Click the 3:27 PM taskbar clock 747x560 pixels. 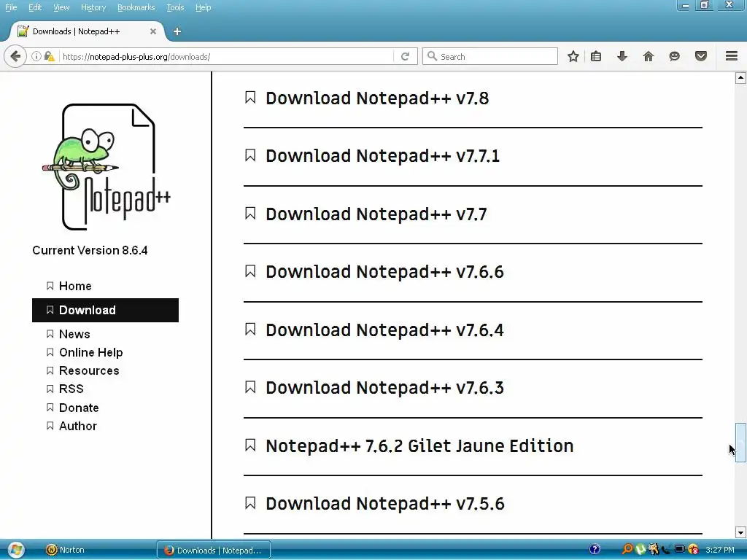[x=720, y=550]
